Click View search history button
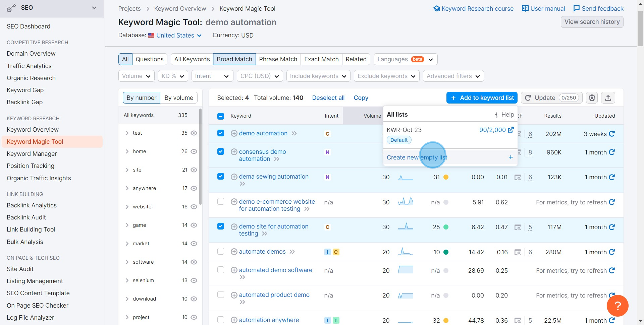 click(592, 22)
